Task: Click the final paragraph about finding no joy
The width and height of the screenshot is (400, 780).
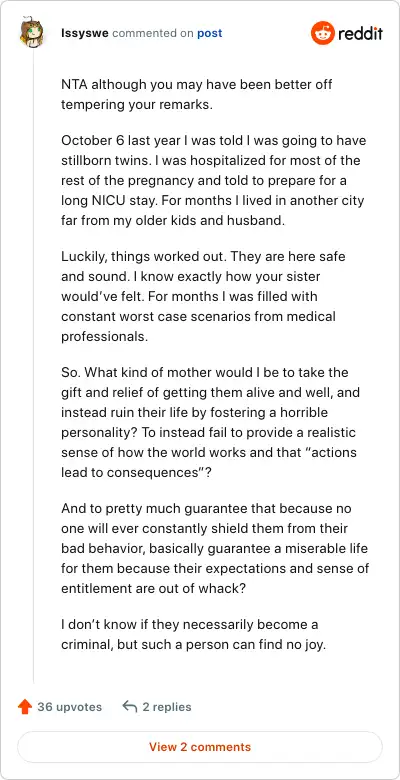Action: [193, 635]
